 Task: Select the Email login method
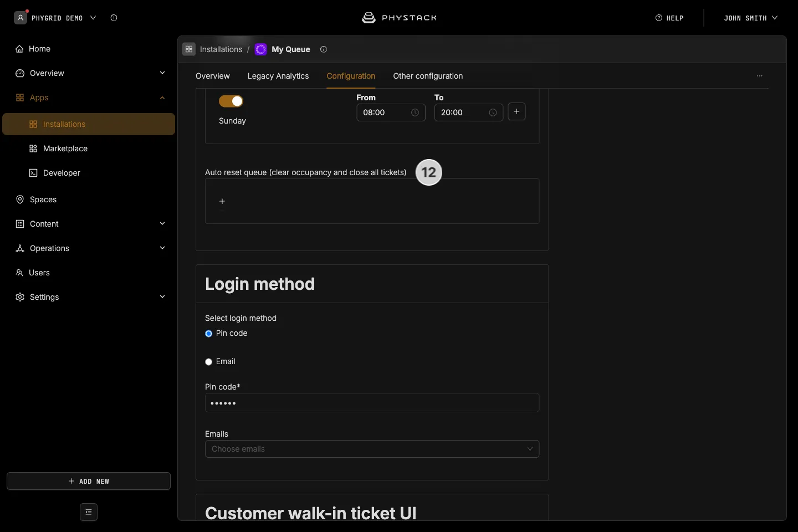click(x=208, y=362)
